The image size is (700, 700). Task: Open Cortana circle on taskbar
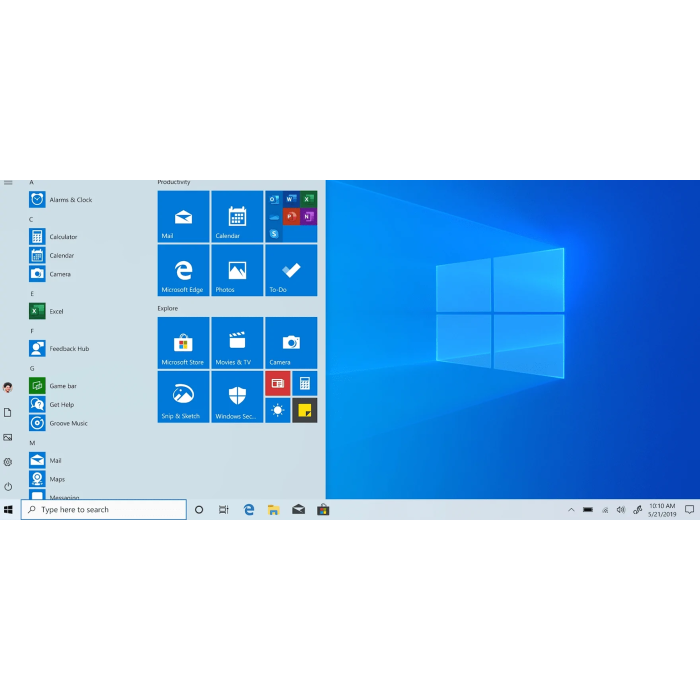coord(199,509)
